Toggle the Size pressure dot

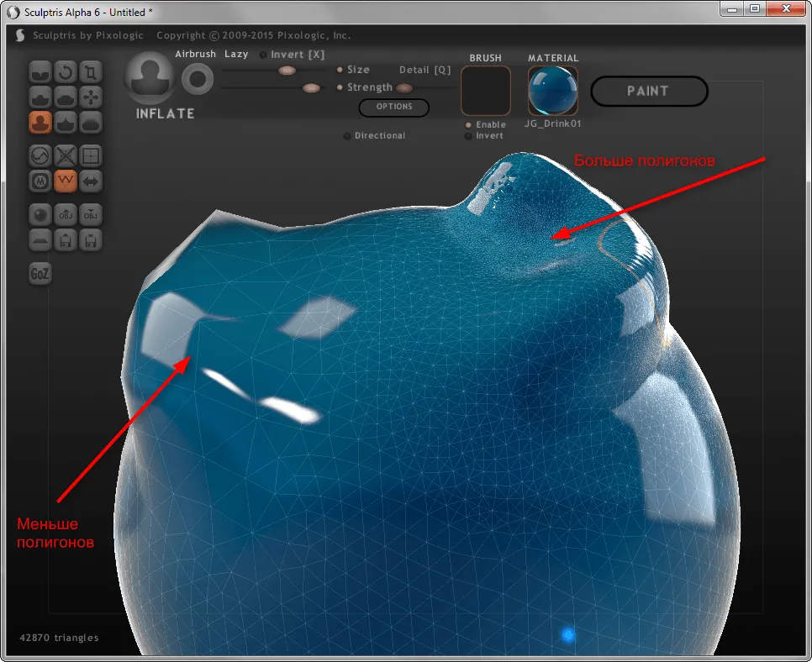coord(340,70)
